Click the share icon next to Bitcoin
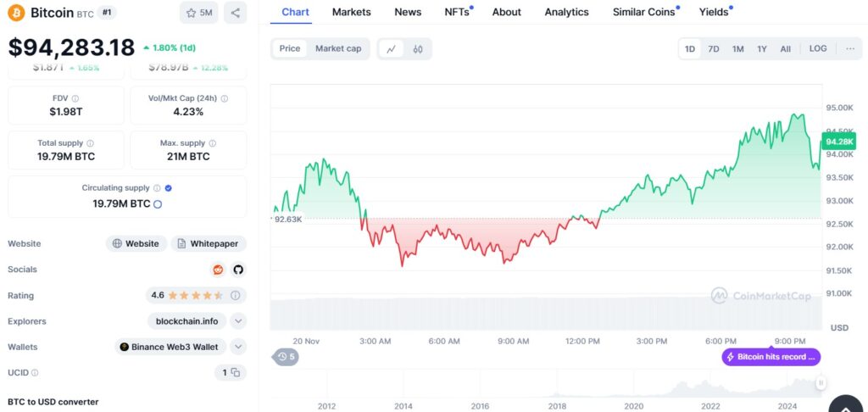This screenshot has width=868, height=412. tap(235, 13)
